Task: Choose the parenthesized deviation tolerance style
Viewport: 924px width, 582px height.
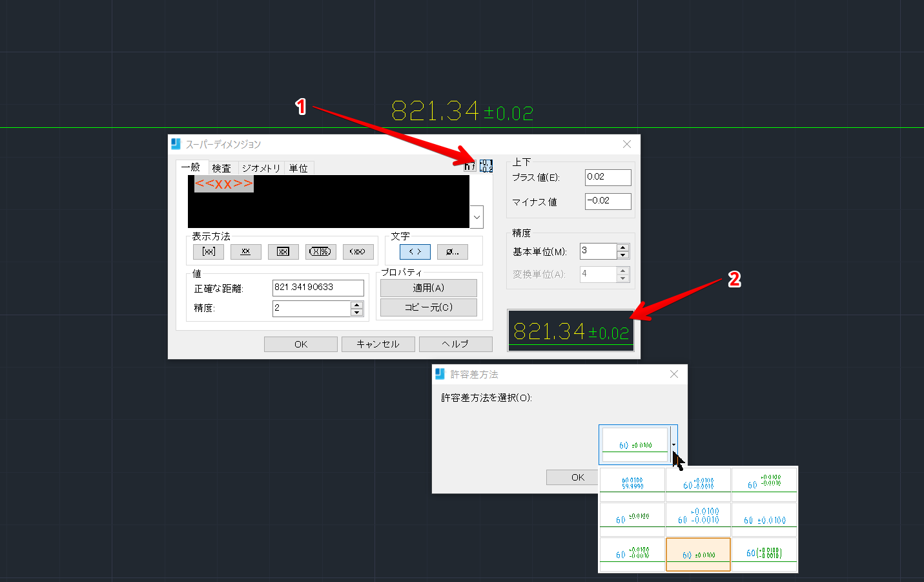Action: pyautogui.click(x=765, y=554)
